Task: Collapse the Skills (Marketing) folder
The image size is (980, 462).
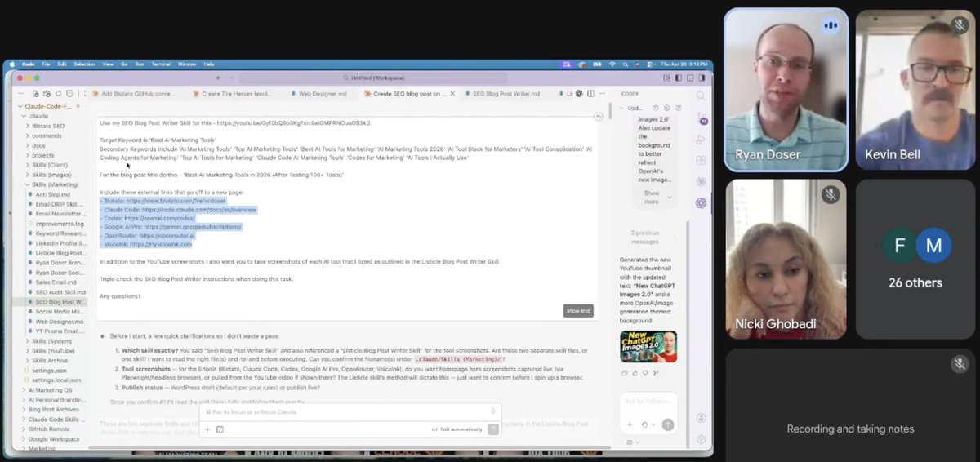Action: [53, 184]
